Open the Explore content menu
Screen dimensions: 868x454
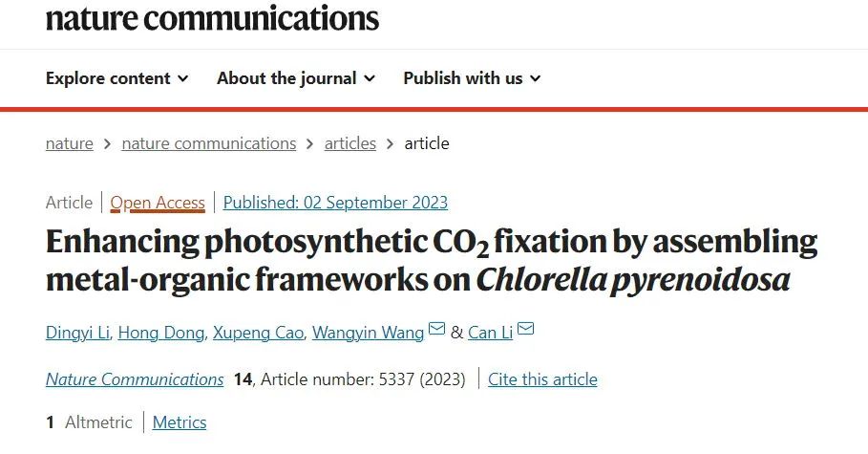116,78
